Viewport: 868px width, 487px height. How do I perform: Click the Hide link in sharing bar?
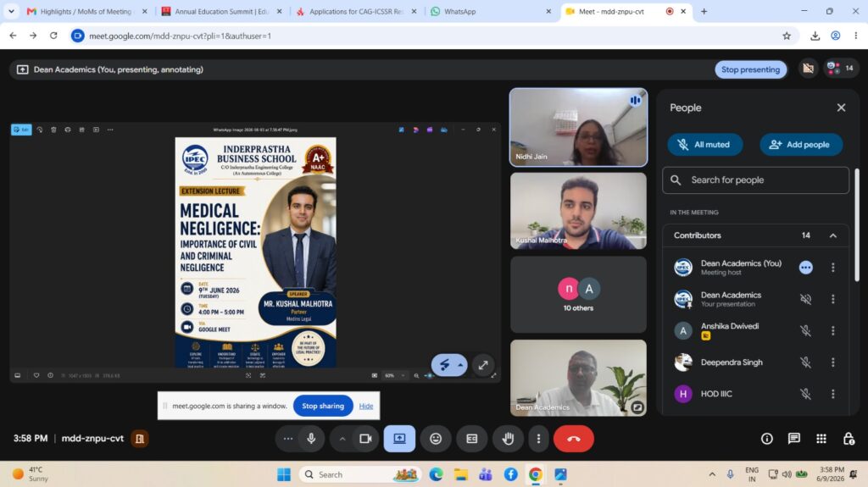coord(366,407)
